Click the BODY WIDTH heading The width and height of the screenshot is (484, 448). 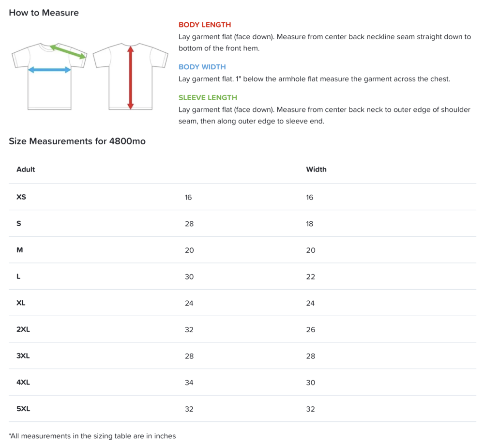202,67
